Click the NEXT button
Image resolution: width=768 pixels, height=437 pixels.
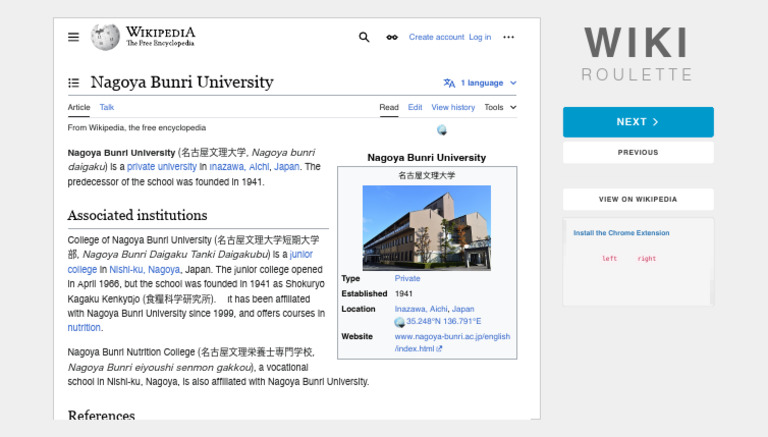tap(638, 122)
